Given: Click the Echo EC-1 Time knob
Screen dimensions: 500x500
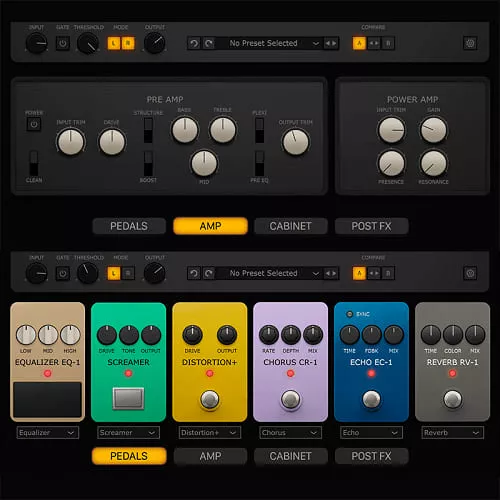Looking at the screenshot, I should pyautogui.click(x=349, y=335).
